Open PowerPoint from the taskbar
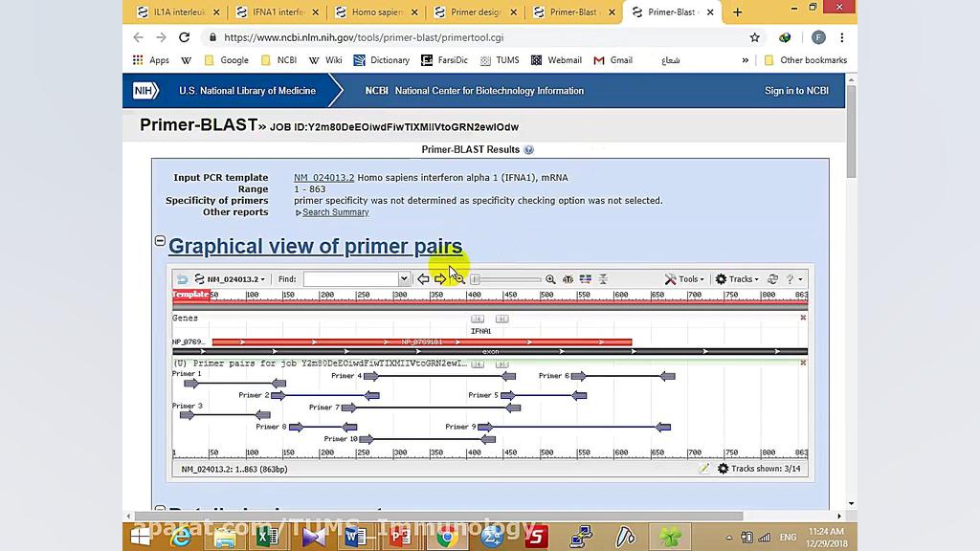The height and width of the screenshot is (551, 980). (400, 537)
